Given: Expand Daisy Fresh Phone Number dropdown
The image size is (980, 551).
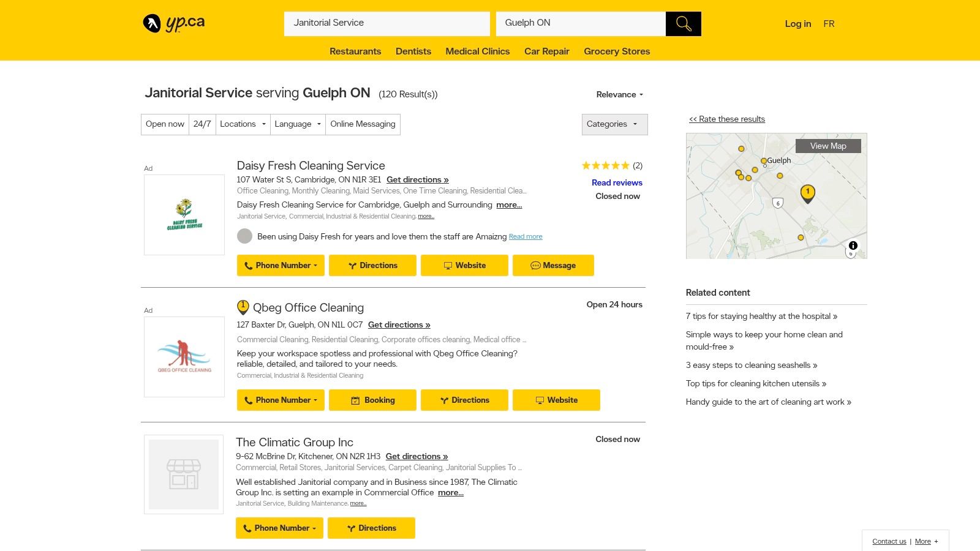Looking at the screenshot, I should (281, 266).
